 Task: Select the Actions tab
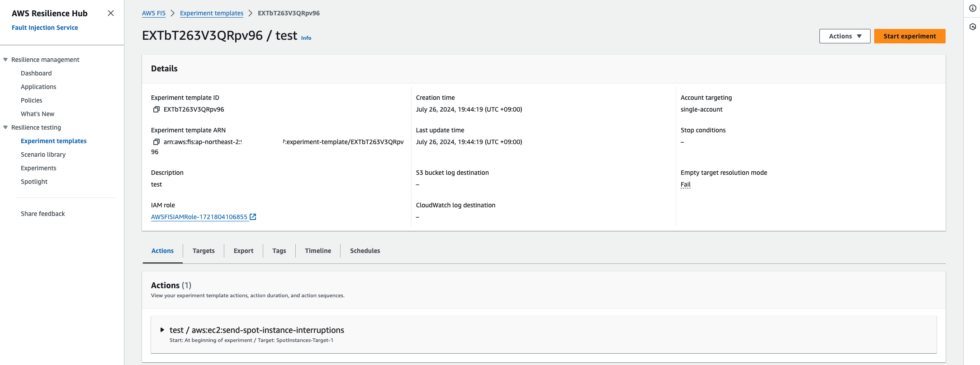pyautogui.click(x=162, y=251)
